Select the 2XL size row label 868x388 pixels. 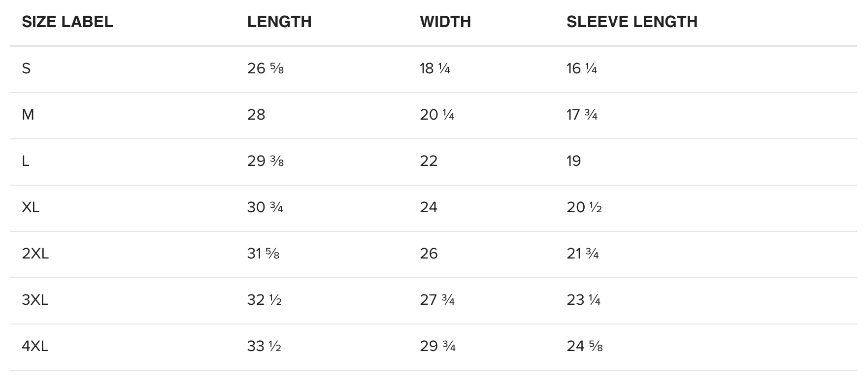[x=35, y=254]
